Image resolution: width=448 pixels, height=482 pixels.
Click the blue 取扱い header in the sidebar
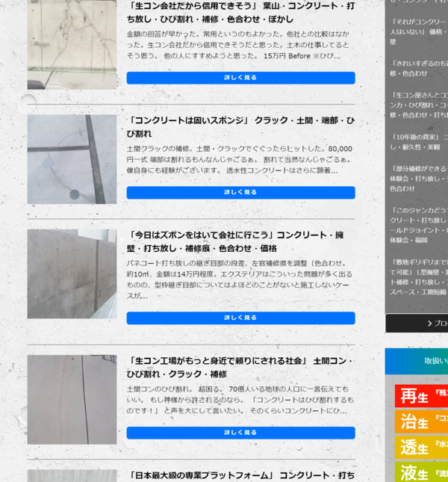pyautogui.click(x=417, y=361)
